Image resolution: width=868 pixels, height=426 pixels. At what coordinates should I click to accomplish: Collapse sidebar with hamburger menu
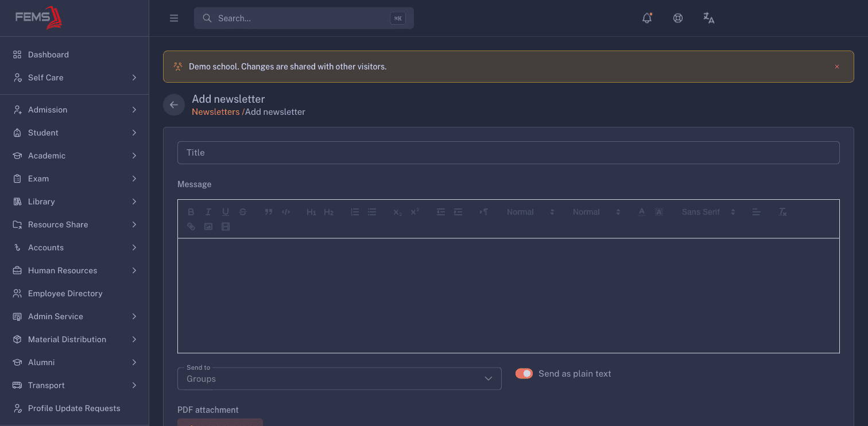click(174, 18)
